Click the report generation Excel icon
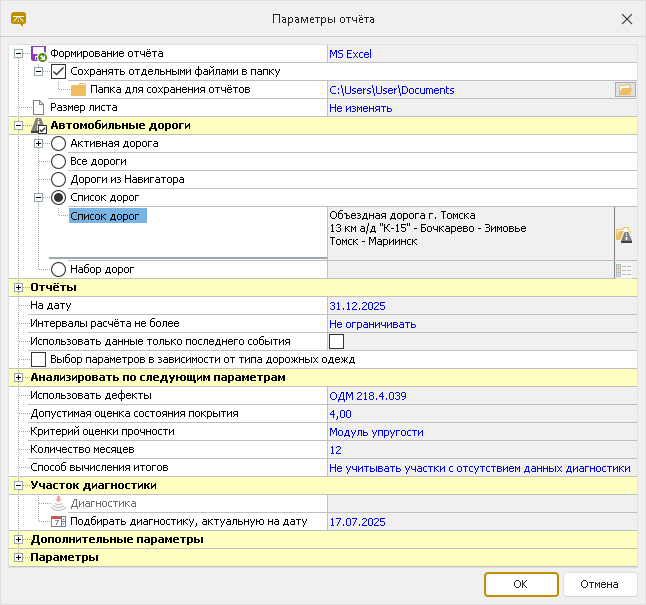Screen dimensions: 646x605 tap(39, 54)
